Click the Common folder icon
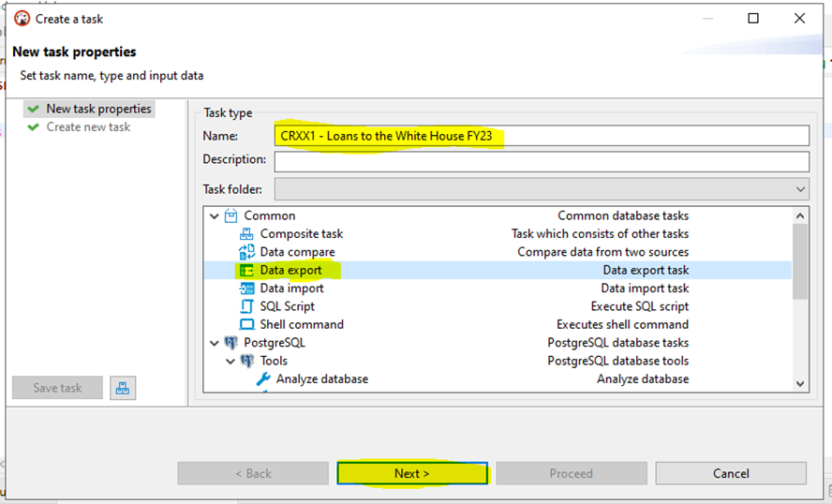Image resolution: width=832 pixels, height=504 pixels. pyautogui.click(x=230, y=215)
